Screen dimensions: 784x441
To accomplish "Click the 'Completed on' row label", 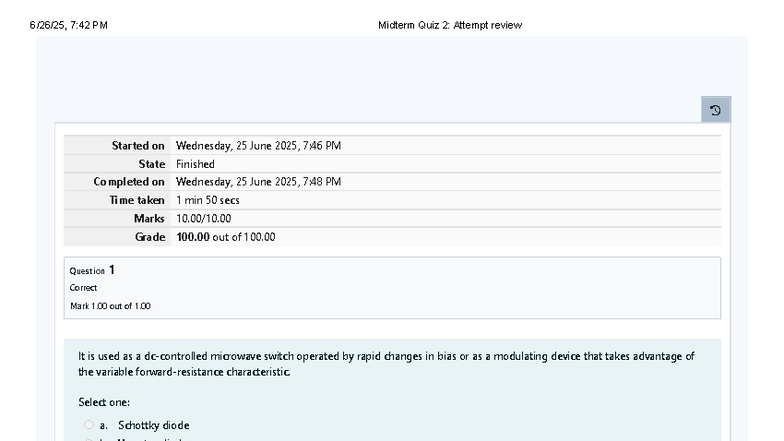I will tap(129, 182).
